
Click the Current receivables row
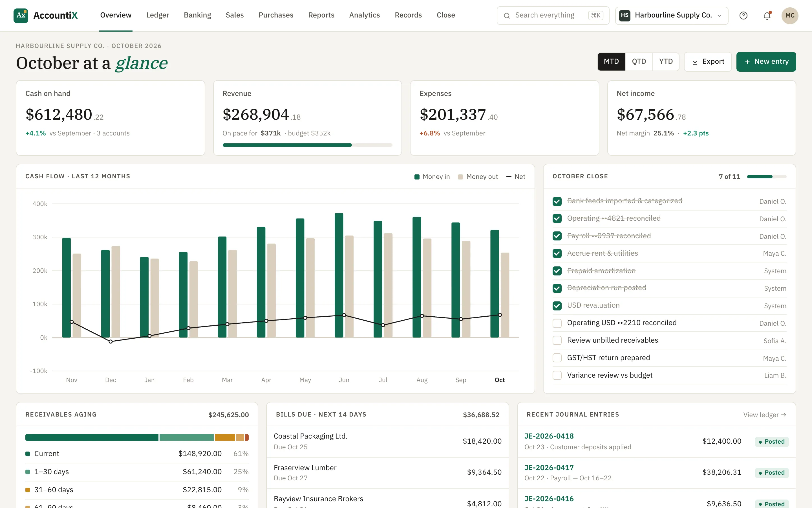click(137, 454)
